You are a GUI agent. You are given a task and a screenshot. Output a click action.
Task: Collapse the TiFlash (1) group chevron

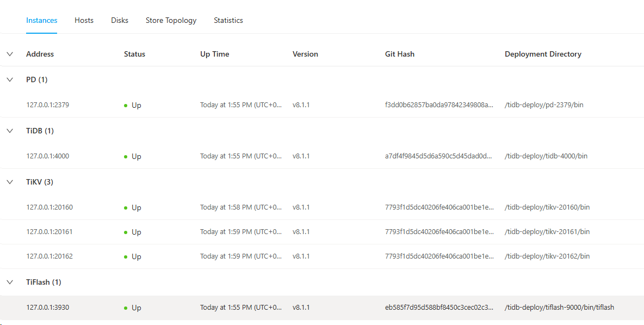[x=10, y=282]
